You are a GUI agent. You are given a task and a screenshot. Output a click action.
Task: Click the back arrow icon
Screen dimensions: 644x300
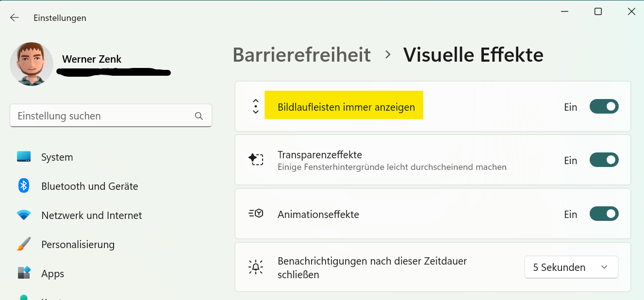point(15,18)
